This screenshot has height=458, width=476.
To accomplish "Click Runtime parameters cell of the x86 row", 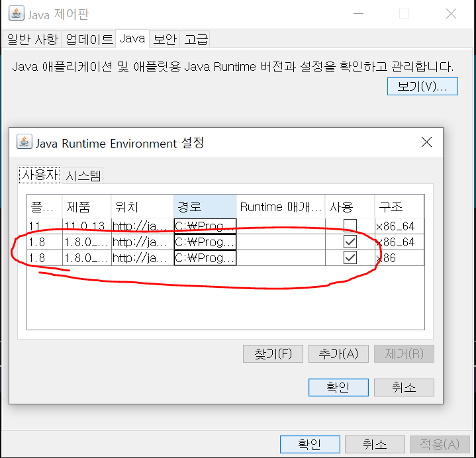I will [281, 257].
